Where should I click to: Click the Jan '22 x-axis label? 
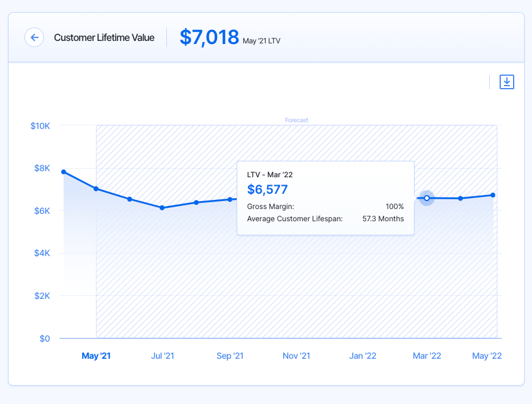tap(363, 356)
